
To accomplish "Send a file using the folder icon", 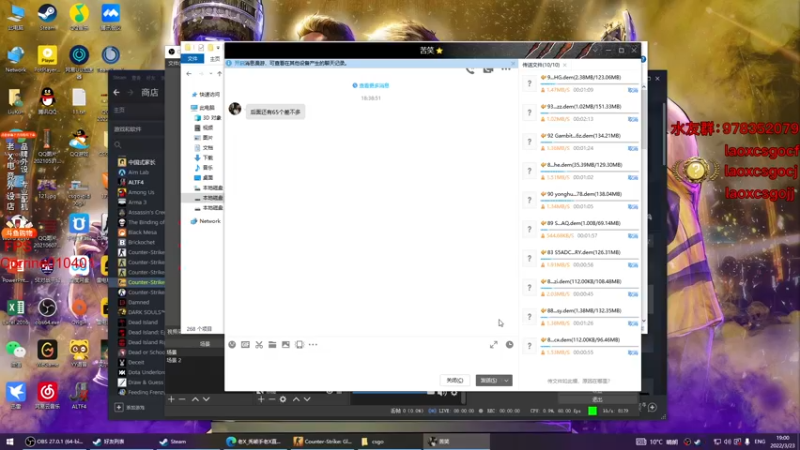I will tap(272, 345).
